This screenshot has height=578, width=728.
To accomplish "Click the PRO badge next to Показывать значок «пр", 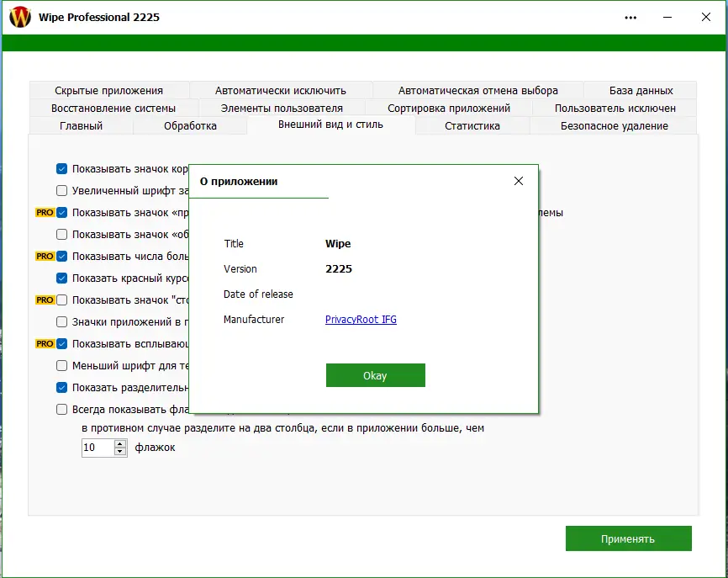I will [x=45, y=212].
